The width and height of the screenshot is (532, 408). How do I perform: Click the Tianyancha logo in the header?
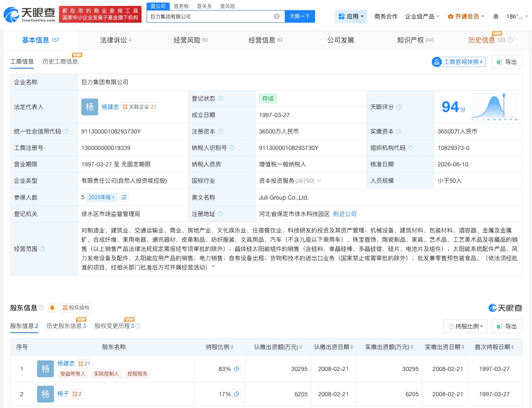click(29, 15)
